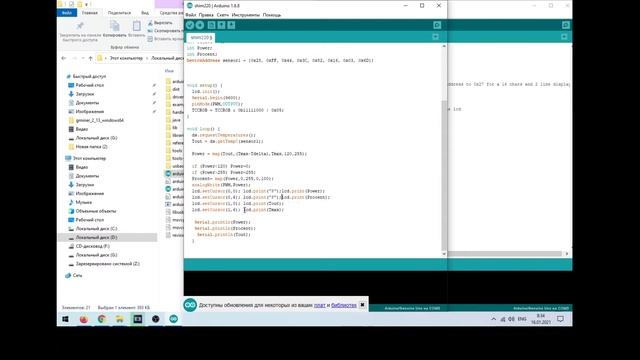Screen dimensions: 640x360
Task: Open Explorer recent locations dropdown arrow
Action: click(83, 58)
